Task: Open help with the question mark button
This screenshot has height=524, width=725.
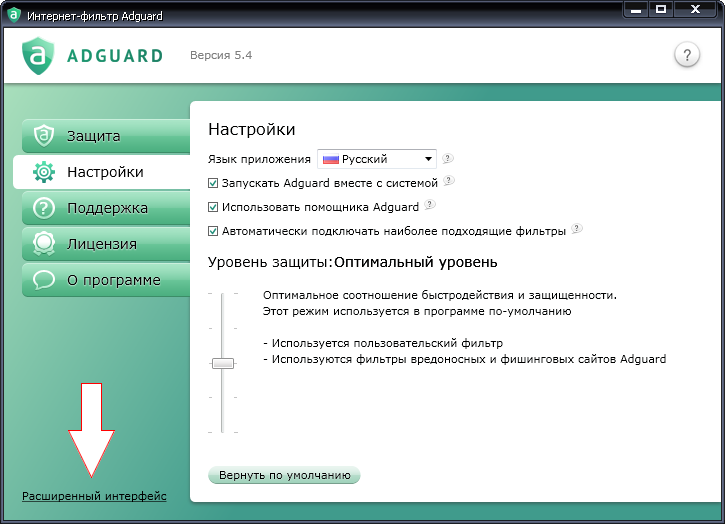Action: click(687, 55)
